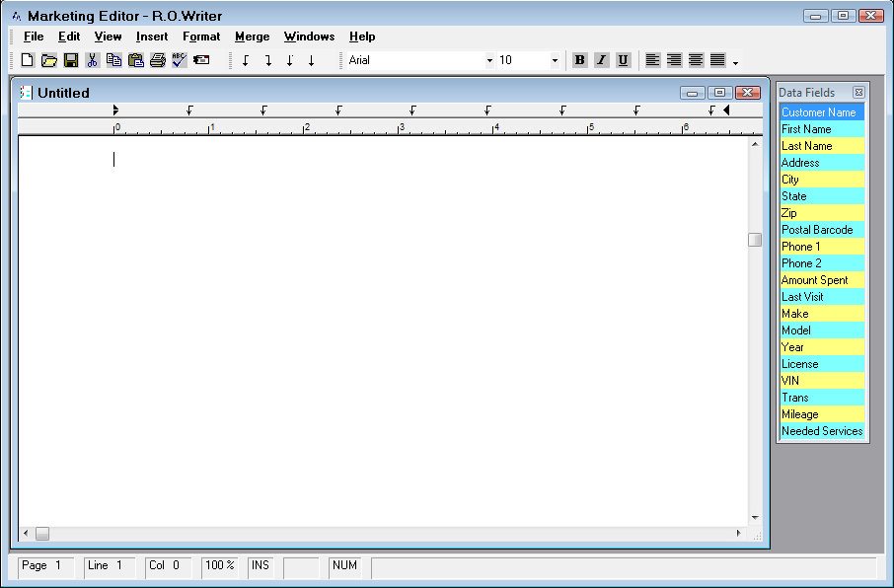Screen dimensions: 894x588
Task: Toggle italic formatting
Action: click(601, 59)
